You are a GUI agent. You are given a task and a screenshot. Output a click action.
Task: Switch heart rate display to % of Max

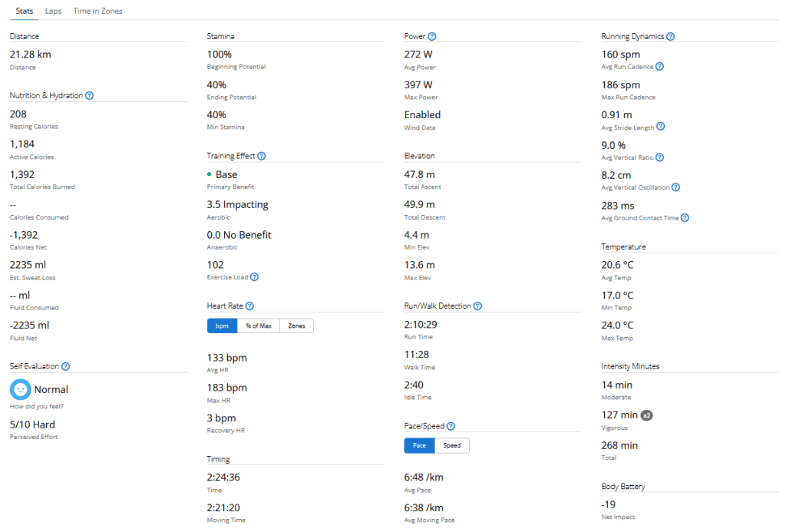point(259,326)
